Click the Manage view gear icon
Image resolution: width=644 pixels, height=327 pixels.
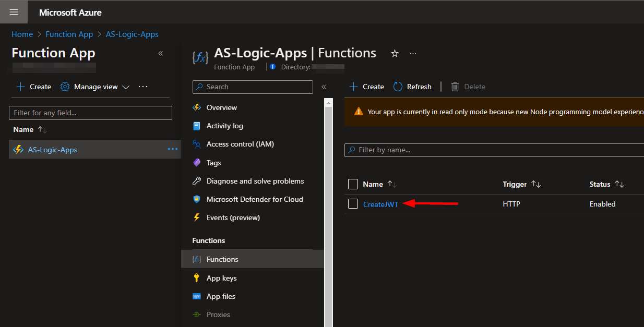[65, 87]
